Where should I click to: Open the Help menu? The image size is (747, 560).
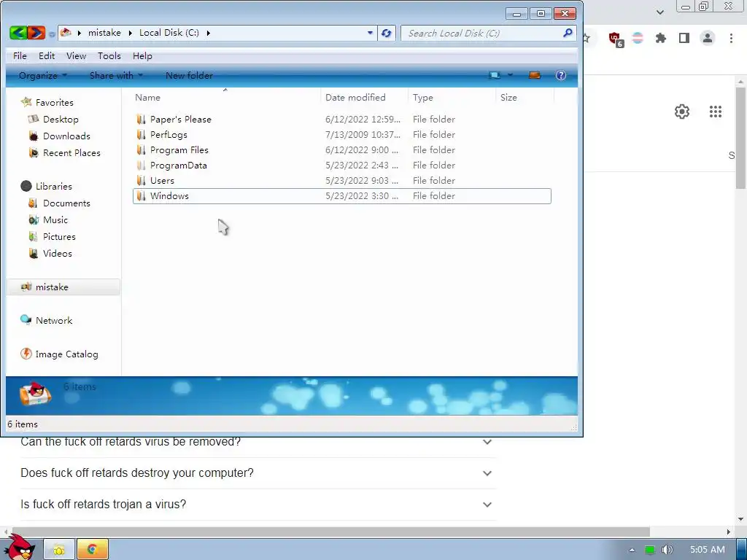click(x=142, y=55)
